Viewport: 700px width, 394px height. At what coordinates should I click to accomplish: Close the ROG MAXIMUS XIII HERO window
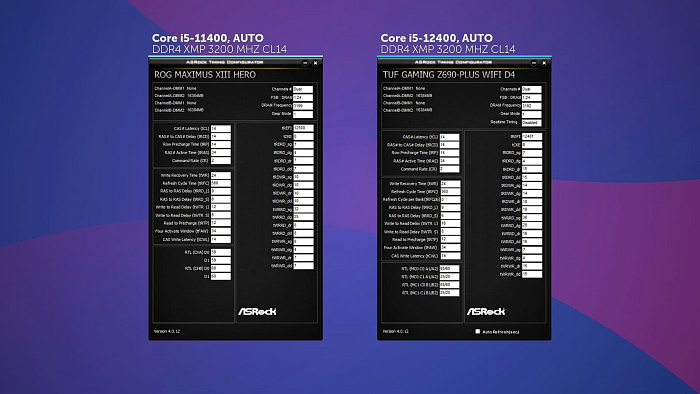coord(315,63)
